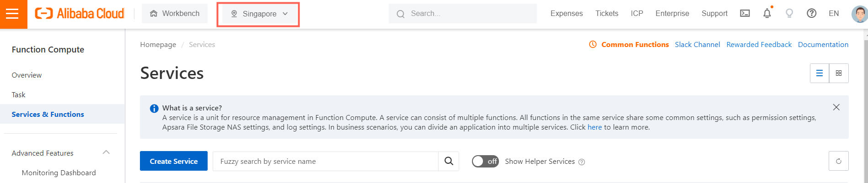Image resolution: width=868 pixels, height=183 pixels.
Task: Open the hamburger navigation menu
Action: [13, 14]
